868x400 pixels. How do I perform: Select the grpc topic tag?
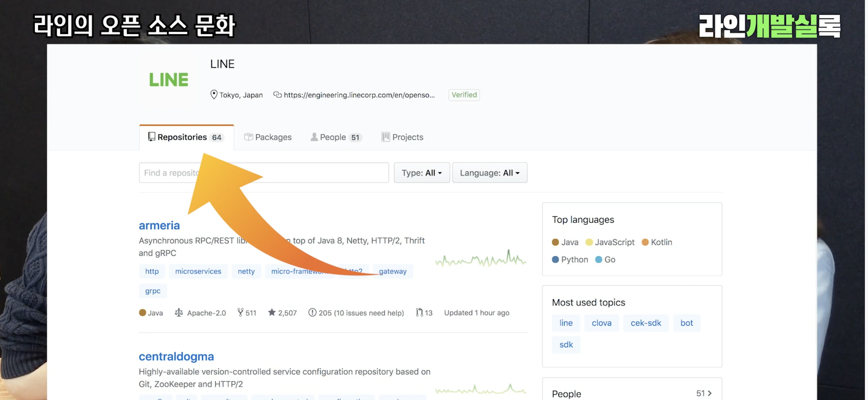153,291
